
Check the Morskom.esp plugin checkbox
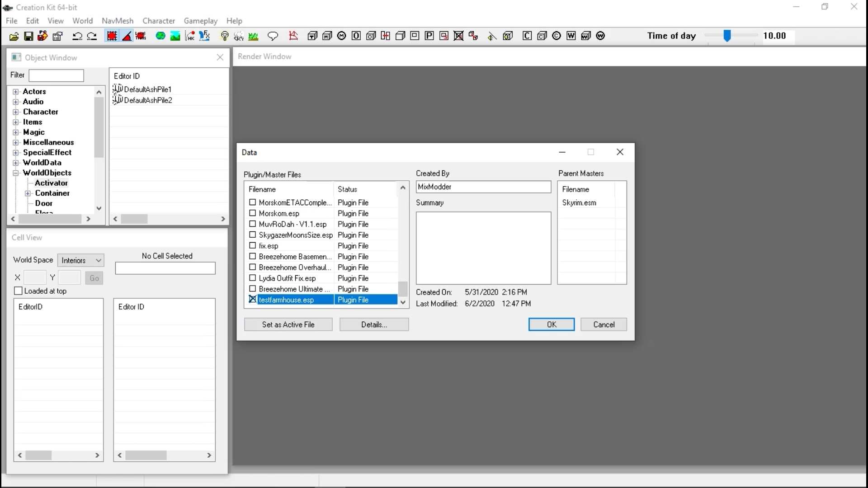pyautogui.click(x=253, y=213)
